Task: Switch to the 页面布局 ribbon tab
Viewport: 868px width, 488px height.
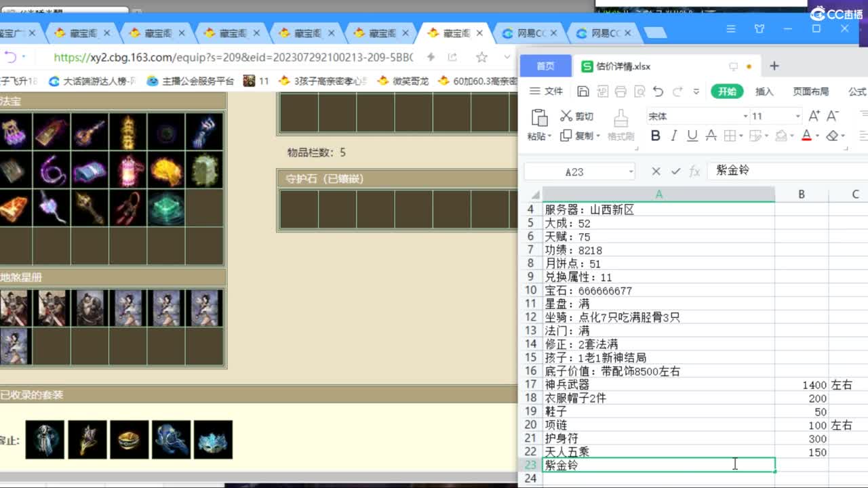Action: click(x=811, y=91)
